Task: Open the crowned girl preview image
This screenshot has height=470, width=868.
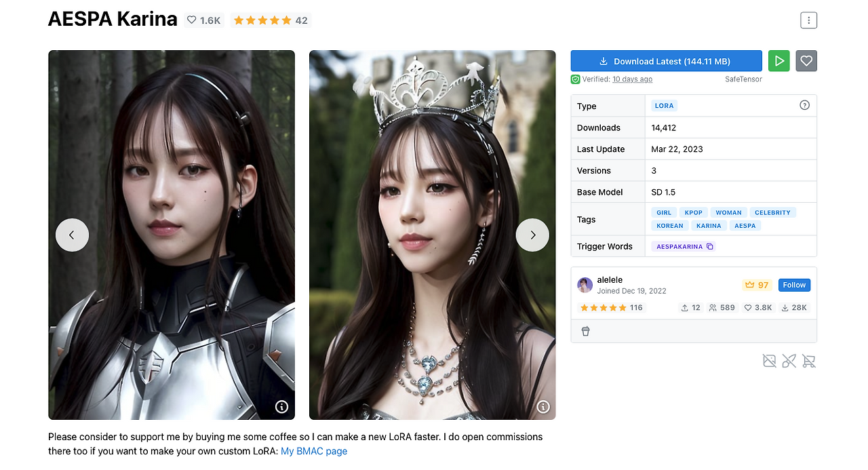Action: tap(433, 235)
